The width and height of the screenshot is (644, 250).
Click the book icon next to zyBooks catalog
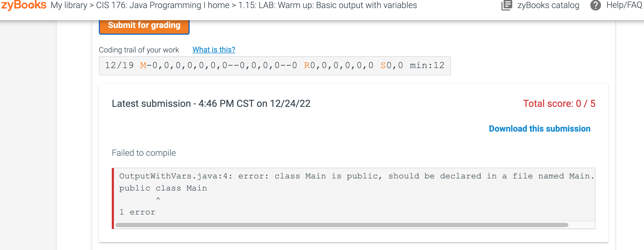pyautogui.click(x=507, y=5)
